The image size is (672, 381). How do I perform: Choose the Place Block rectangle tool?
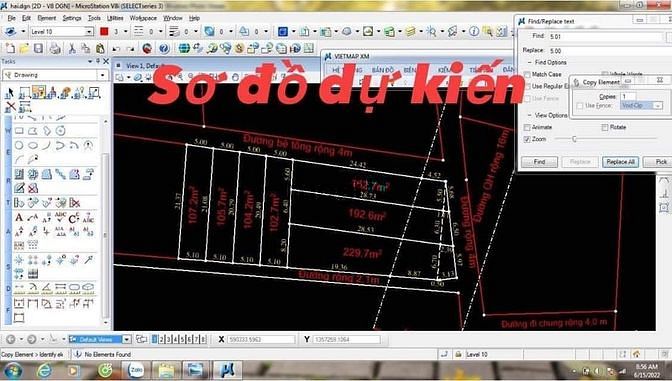(x=19, y=131)
